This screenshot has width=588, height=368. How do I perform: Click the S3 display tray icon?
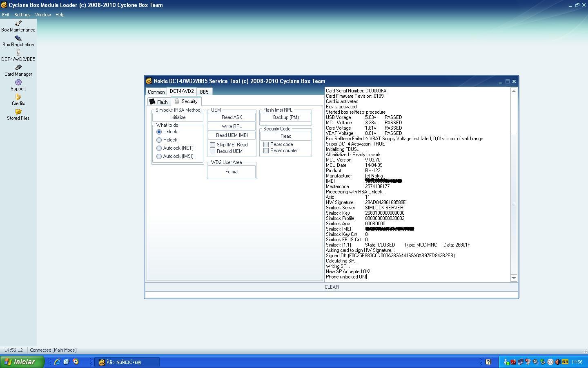pyautogui.click(x=565, y=362)
